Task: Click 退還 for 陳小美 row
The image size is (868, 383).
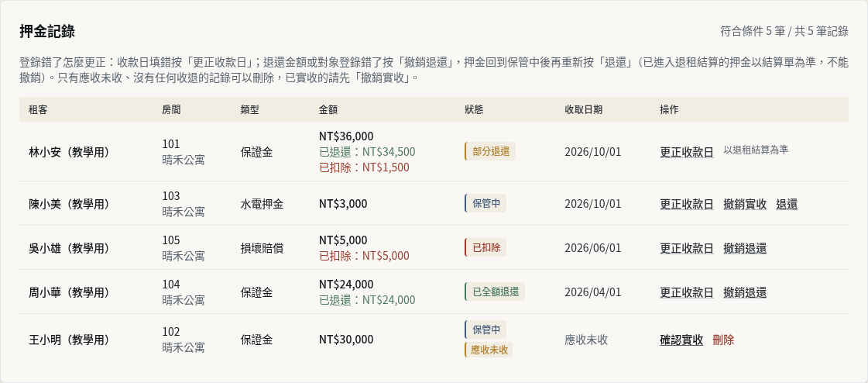Action: point(787,204)
